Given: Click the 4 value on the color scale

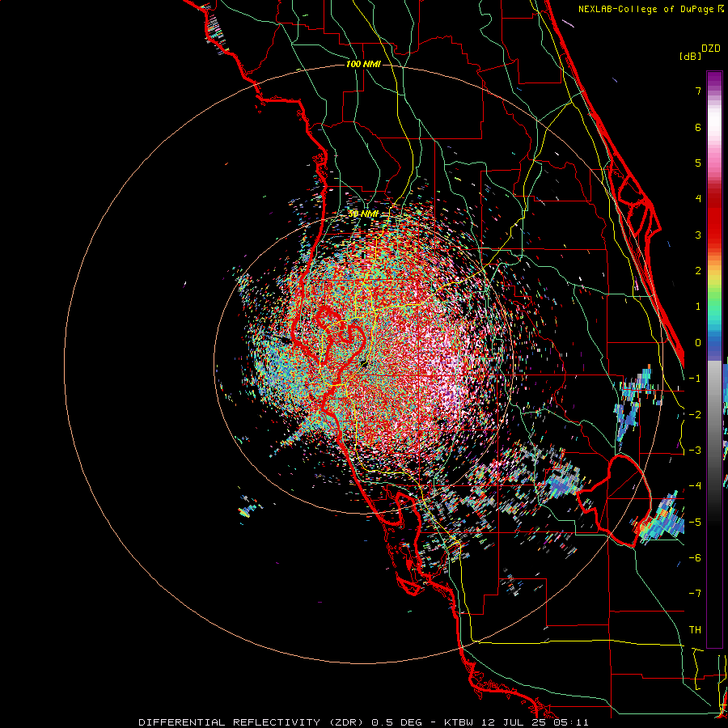Looking at the screenshot, I should point(698,199).
